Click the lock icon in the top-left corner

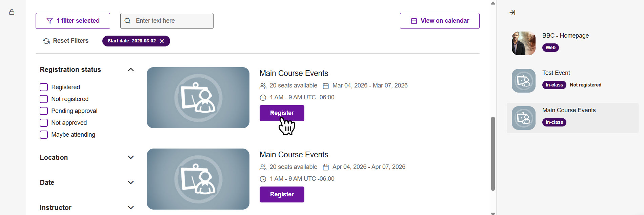pos(12,12)
